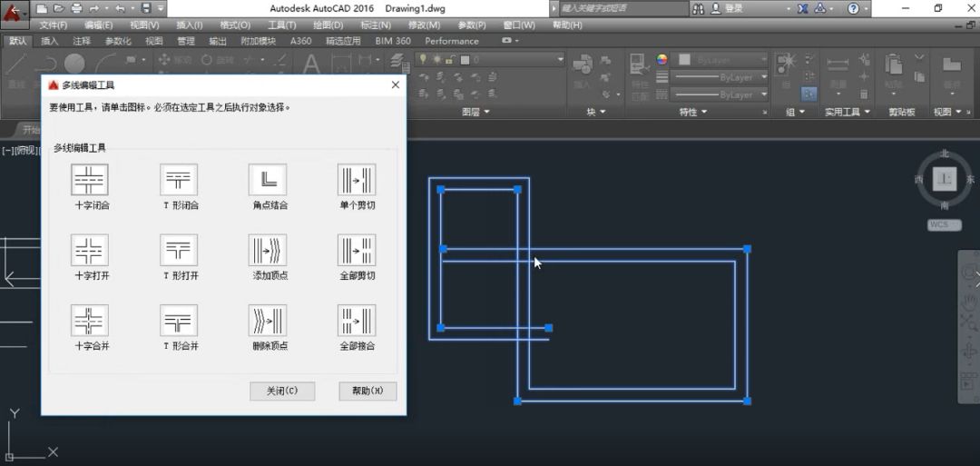Choose the T 形闭合 tool icon
This screenshot has width=980, height=466.
point(179,180)
